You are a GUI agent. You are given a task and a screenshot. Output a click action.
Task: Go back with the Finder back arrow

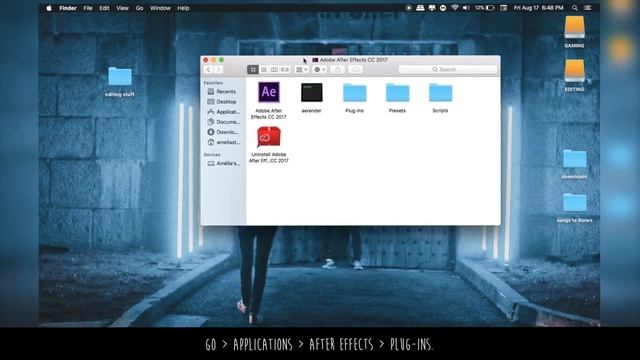[209, 70]
